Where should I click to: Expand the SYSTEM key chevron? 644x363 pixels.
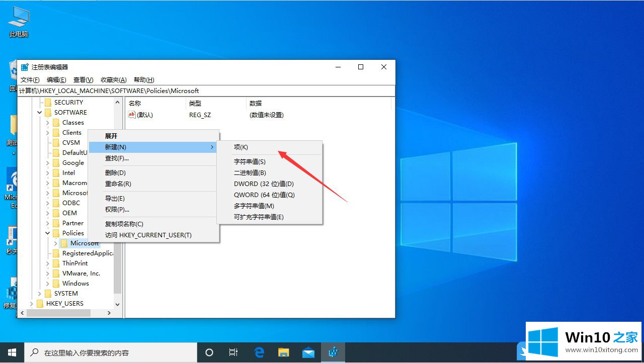click(40, 294)
